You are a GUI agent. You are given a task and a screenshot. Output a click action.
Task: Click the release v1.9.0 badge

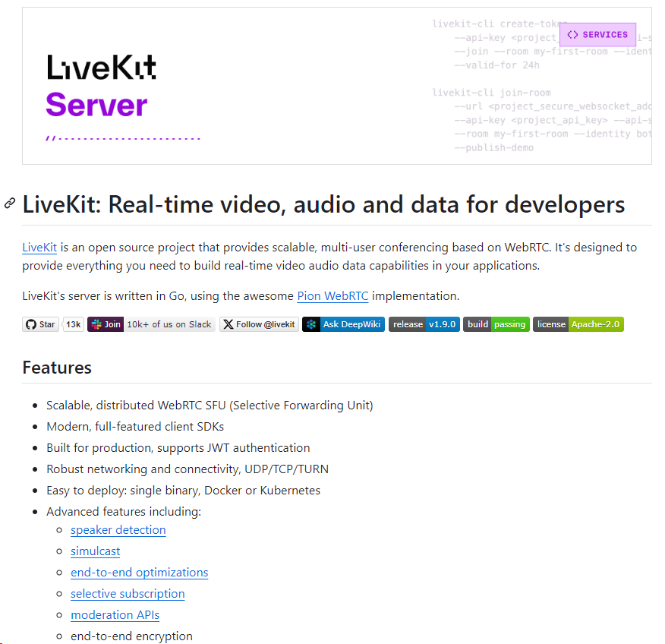(424, 324)
